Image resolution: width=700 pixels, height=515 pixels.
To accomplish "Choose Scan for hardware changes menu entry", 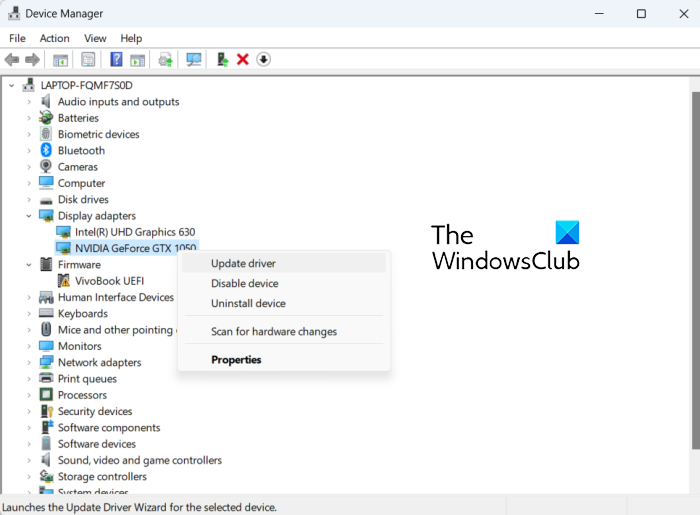I will pyautogui.click(x=284, y=332).
